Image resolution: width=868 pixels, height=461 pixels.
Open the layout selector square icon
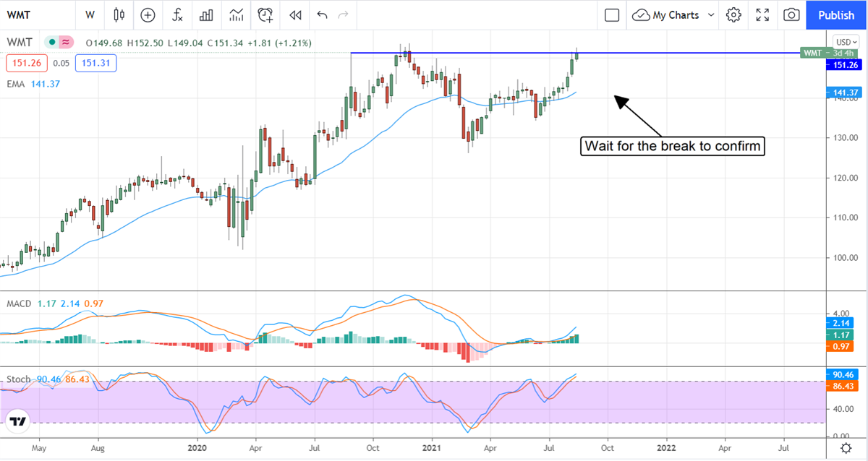tap(612, 14)
